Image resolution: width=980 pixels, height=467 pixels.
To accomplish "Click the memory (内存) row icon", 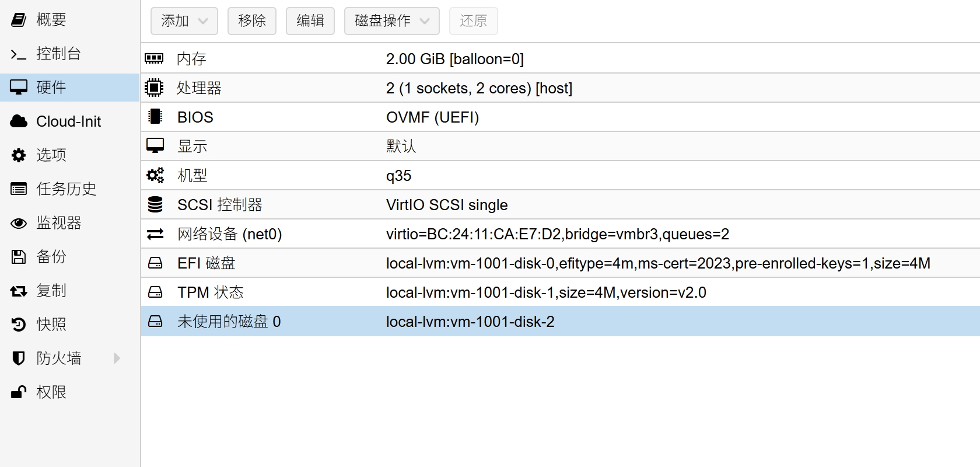I will click(x=154, y=58).
